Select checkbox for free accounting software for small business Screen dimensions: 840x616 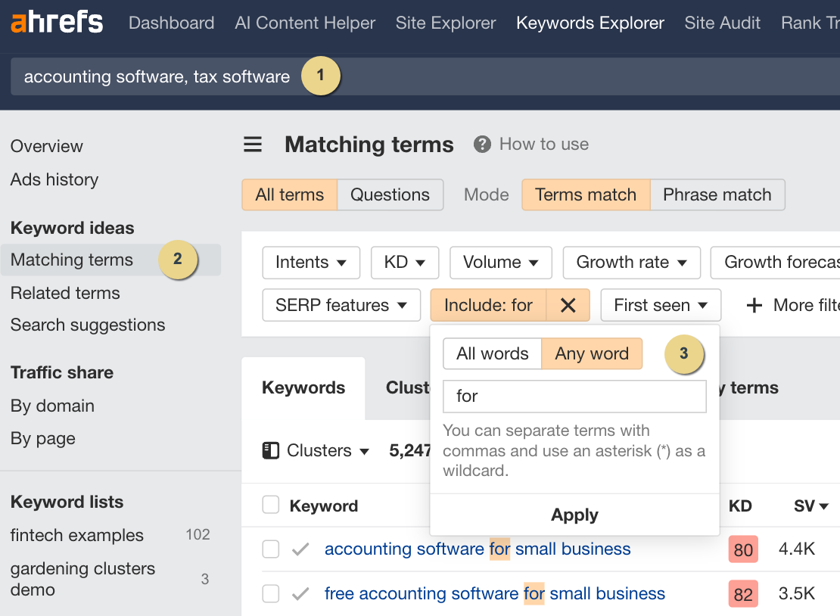[x=270, y=593]
